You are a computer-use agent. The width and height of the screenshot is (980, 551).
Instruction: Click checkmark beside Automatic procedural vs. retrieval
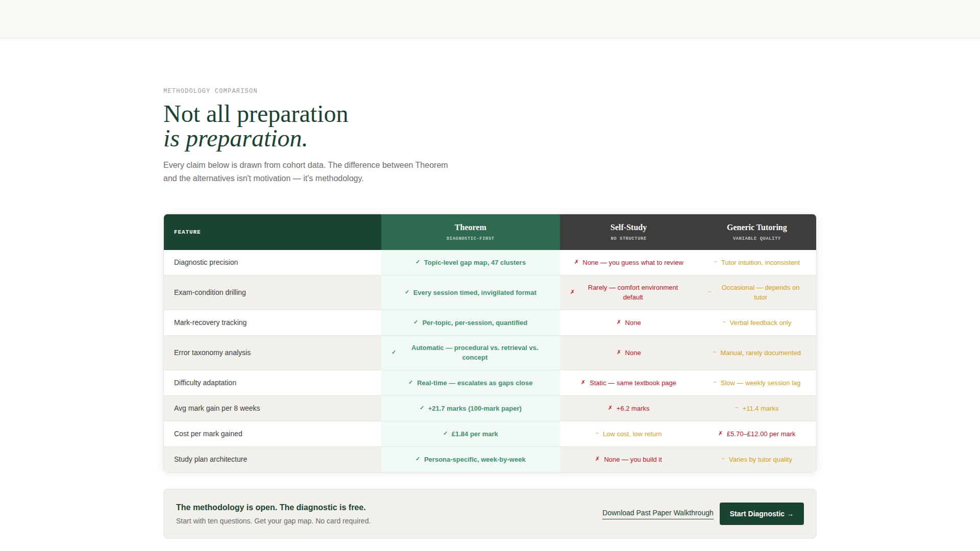[x=394, y=353]
